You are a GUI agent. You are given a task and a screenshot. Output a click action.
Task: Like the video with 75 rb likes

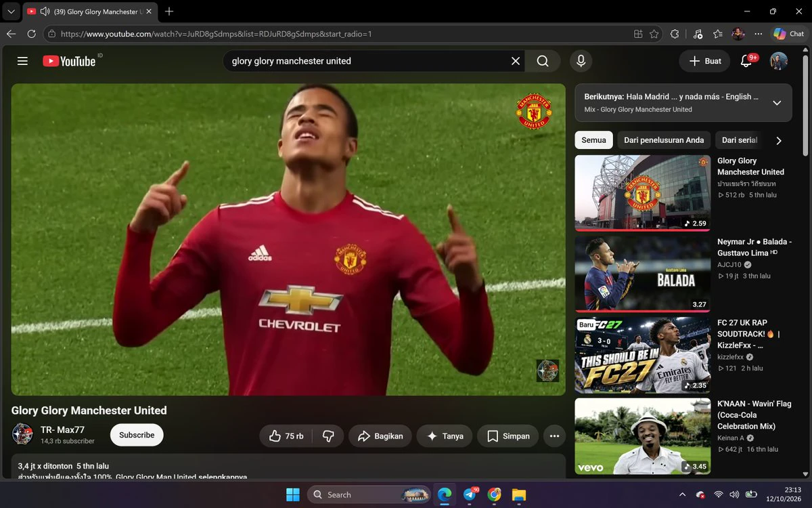(286, 436)
